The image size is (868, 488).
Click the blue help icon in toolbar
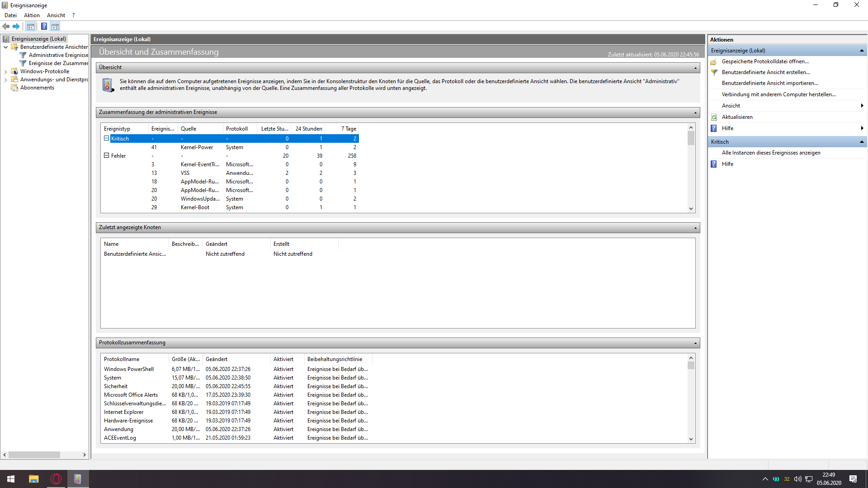44,26
